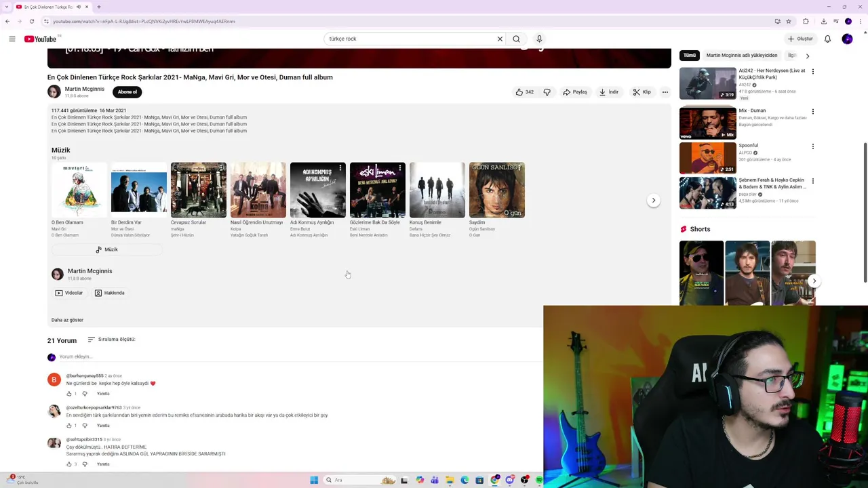Image resolution: width=868 pixels, height=488 pixels.
Task: Share the video using Paylaş
Action: [x=575, y=92]
